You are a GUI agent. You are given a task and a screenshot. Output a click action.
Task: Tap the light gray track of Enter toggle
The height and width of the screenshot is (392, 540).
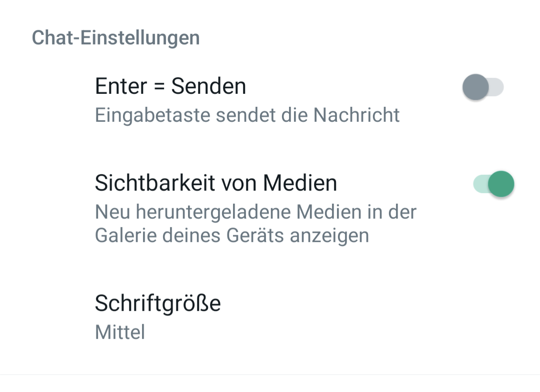point(496,87)
